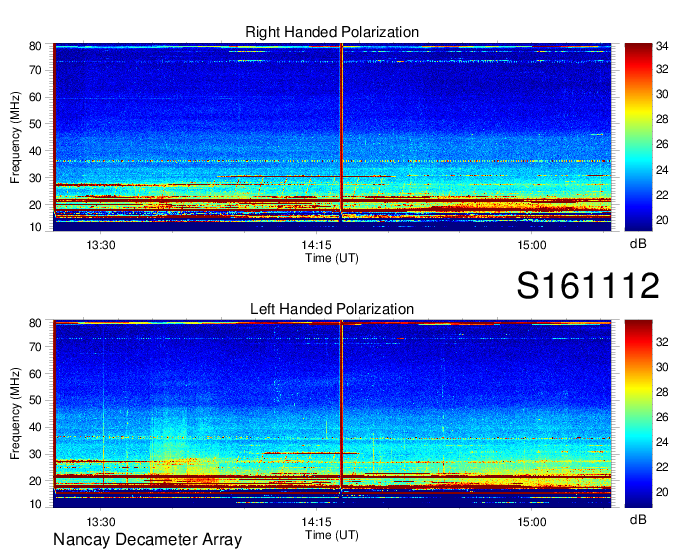The height and width of the screenshot is (552, 680).
Task: Click the 15:00 tick label under the bottom plot
Action: tap(532, 522)
